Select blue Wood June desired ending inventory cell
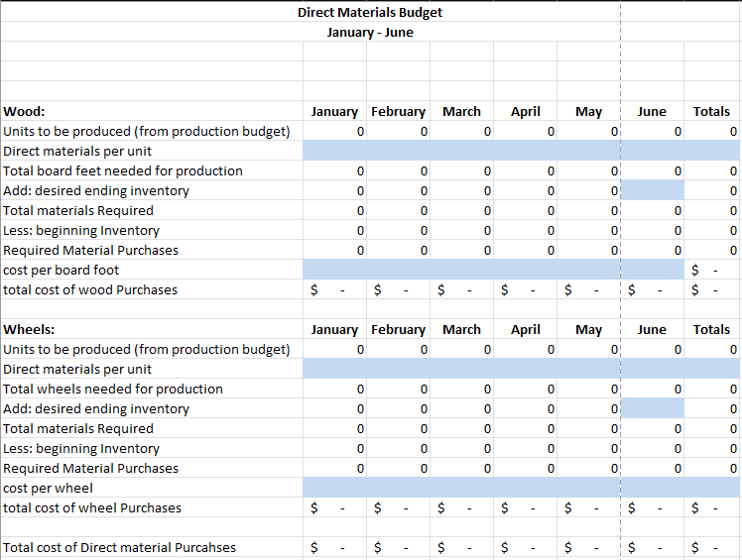The height and width of the screenshot is (560, 742). tap(652, 191)
